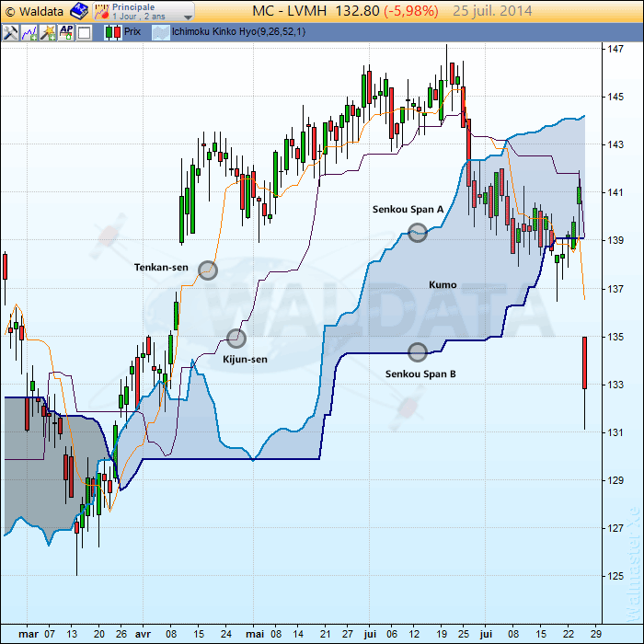Click the MC - LVMH chart title

click(x=289, y=11)
